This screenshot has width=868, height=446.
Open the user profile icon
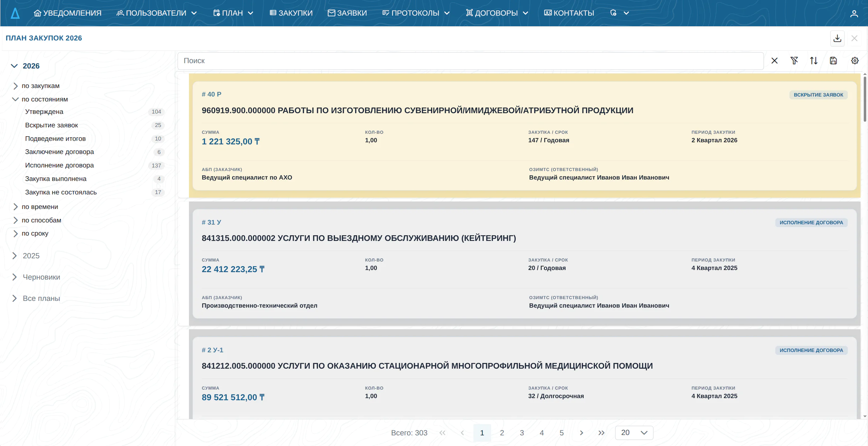point(854,13)
